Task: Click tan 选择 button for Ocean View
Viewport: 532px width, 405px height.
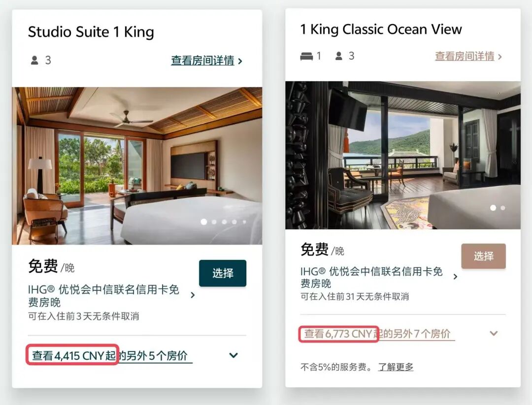Action: pos(484,256)
